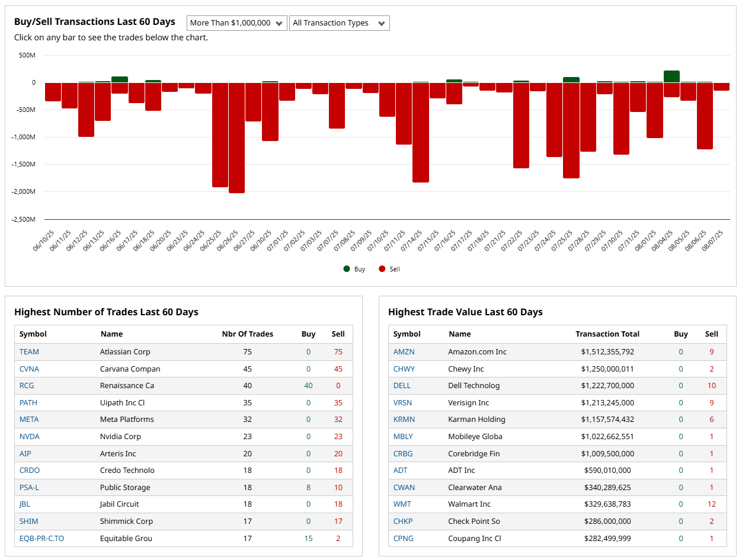
Task: Click Nvidia Corp name cell
Action: 120,437
